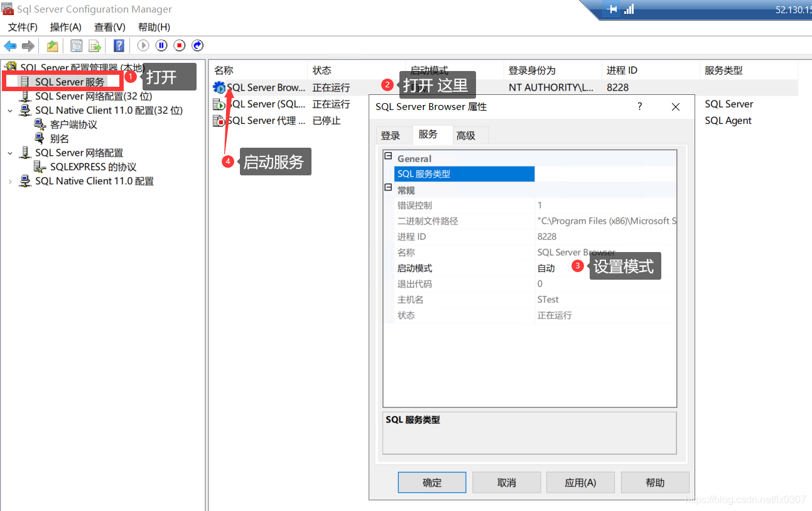Select the 进程 ID property row in dialog
This screenshot has height=511, width=812.
pyautogui.click(x=536, y=237)
